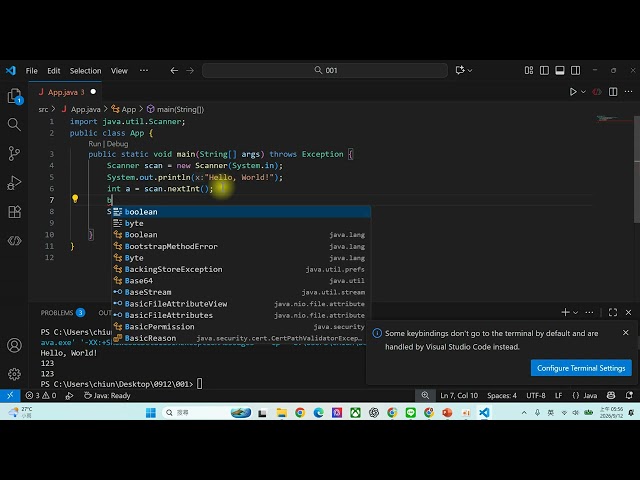Screen dimensions: 640x480
Task: Toggle the primary side bar visibility
Action: [544, 71]
